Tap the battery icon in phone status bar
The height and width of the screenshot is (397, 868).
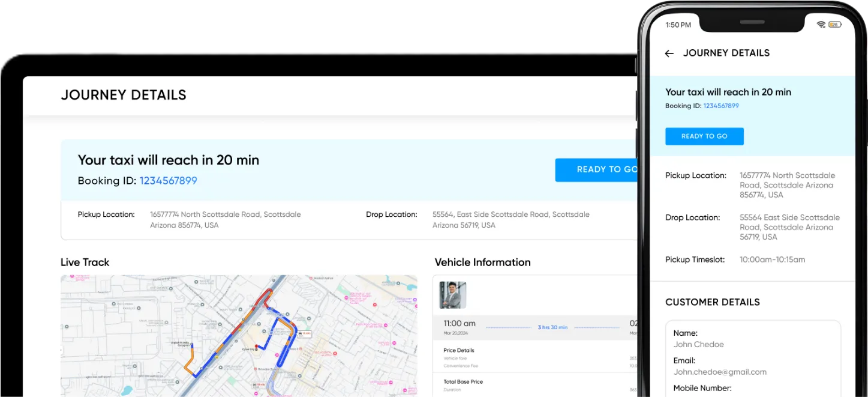834,25
